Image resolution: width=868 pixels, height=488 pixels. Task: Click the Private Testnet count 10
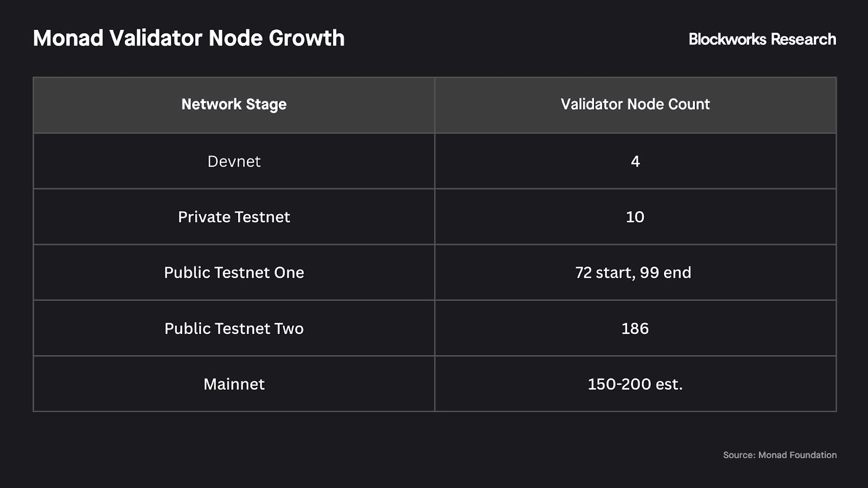(x=635, y=217)
